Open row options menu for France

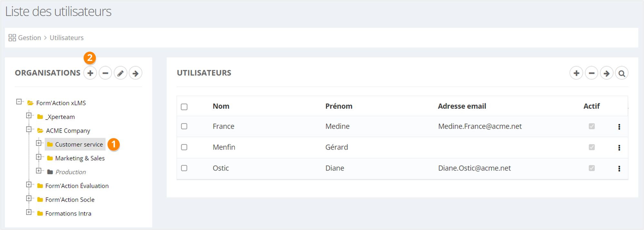click(619, 127)
